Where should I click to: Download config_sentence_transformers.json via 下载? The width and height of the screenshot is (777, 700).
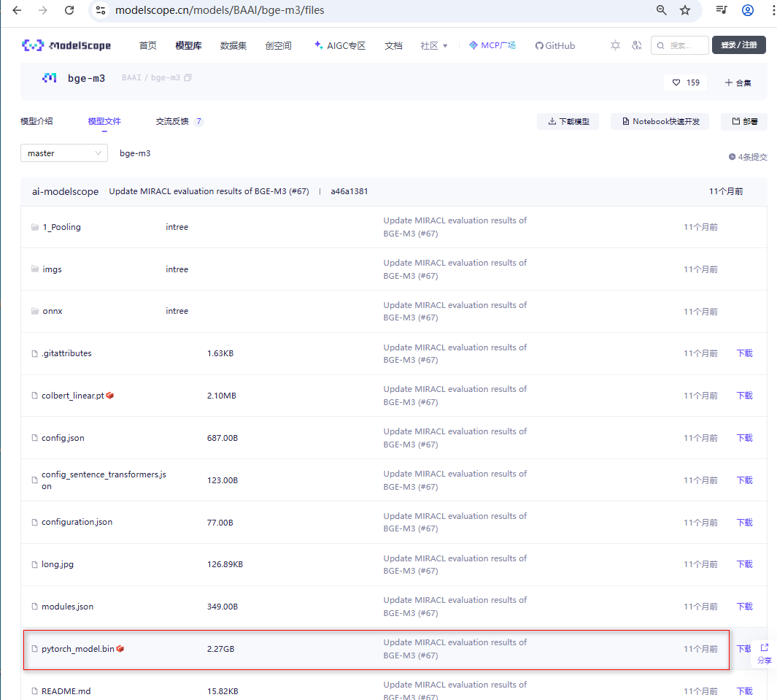pyautogui.click(x=744, y=480)
